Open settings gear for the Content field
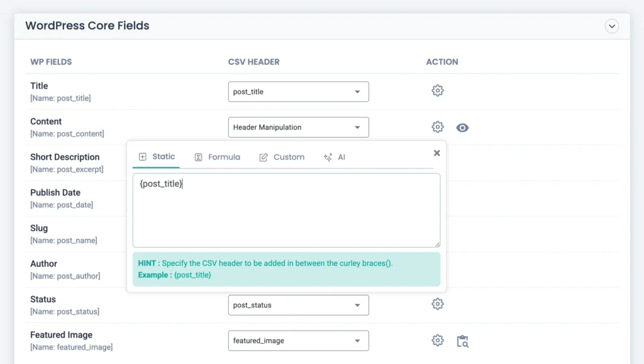 pyautogui.click(x=438, y=126)
